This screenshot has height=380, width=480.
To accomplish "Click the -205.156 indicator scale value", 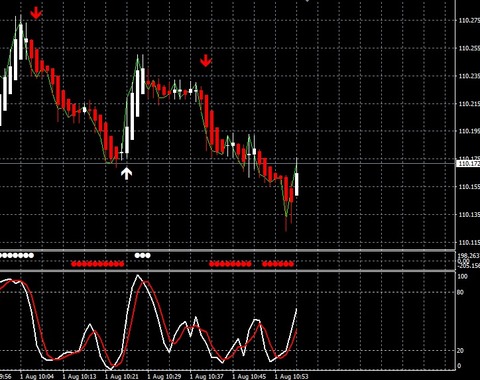I will pyautogui.click(x=469, y=266).
